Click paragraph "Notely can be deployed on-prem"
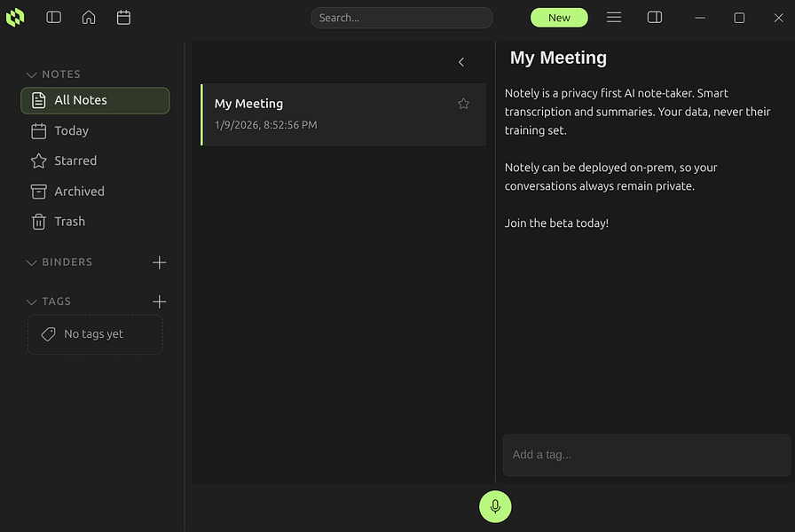 pos(611,176)
